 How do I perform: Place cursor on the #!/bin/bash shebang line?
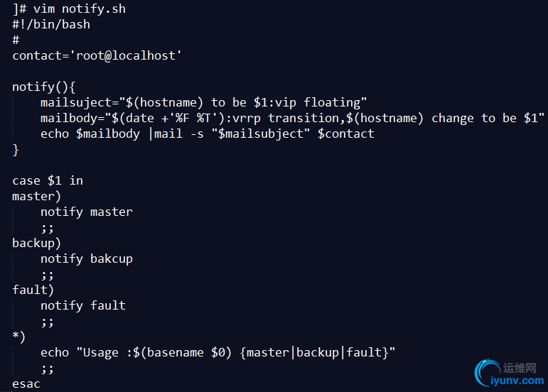point(51,24)
